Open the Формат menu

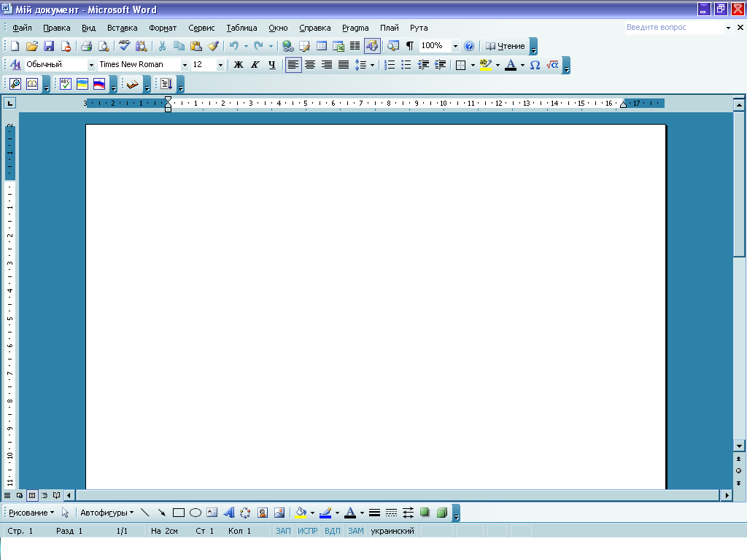[x=163, y=28]
